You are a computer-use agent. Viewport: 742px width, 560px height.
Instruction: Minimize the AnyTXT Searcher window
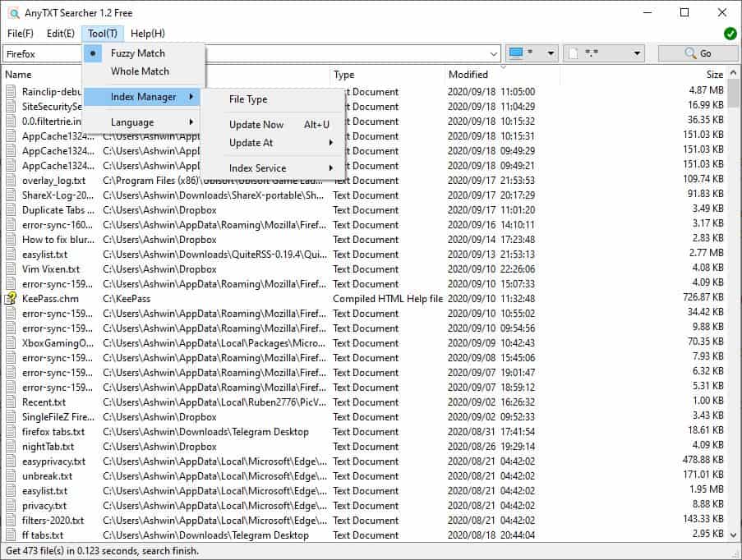(x=648, y=13)
